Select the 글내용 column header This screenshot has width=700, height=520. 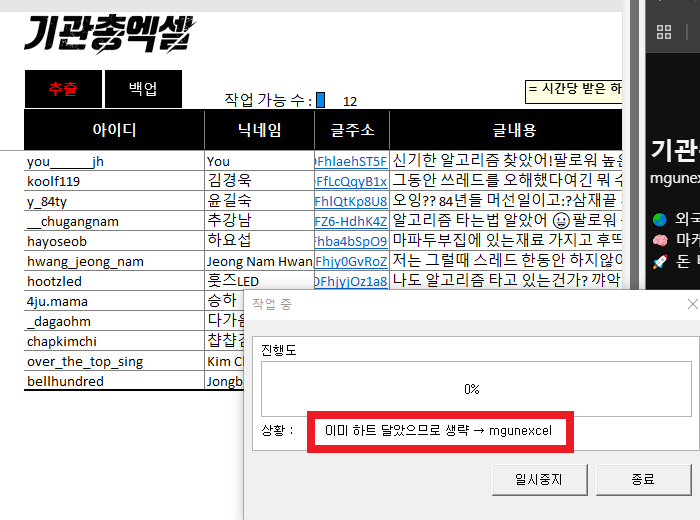click(506, 130)
